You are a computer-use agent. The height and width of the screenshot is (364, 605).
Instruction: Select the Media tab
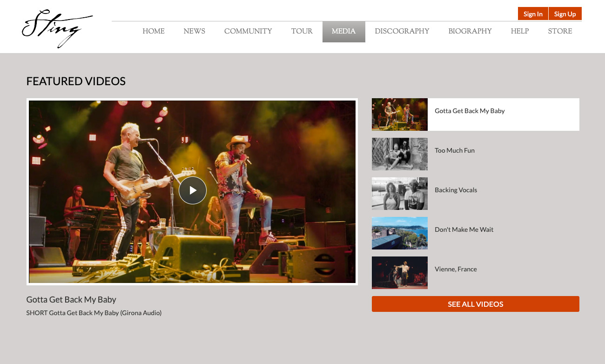pyautogui.click(x=343, y=32)
